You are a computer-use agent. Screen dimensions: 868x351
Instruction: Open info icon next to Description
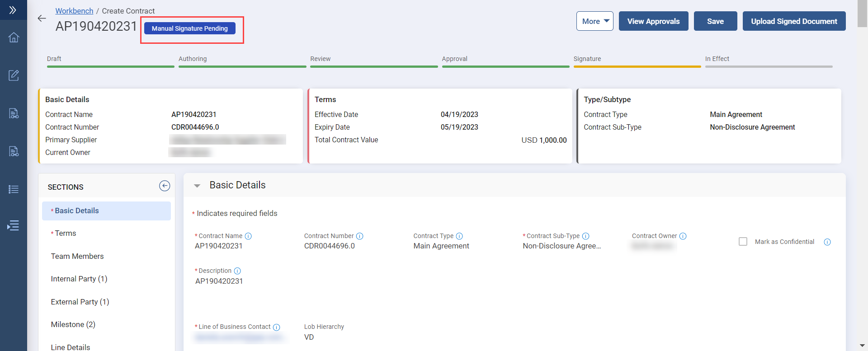[237, 271]
